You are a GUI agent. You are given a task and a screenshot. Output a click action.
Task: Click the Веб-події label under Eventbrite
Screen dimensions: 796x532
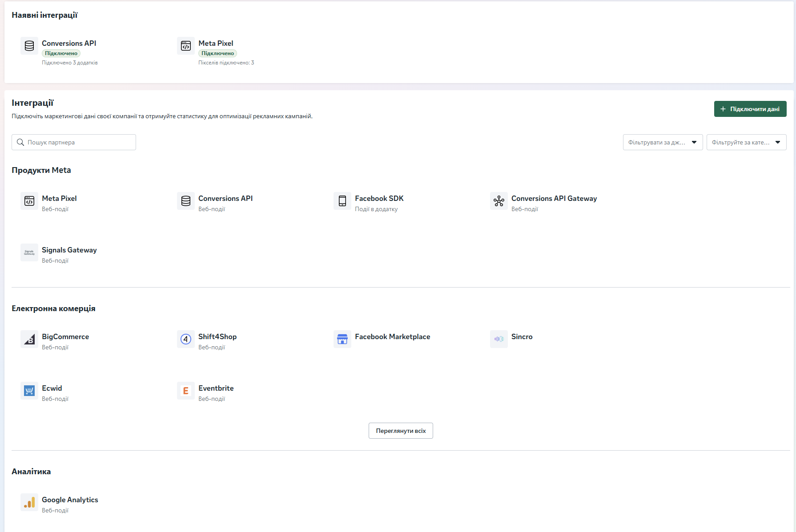[212, 399]
